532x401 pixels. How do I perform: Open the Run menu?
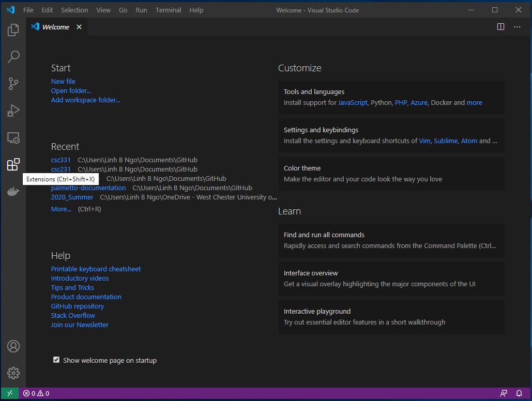(x=141, y=10)
